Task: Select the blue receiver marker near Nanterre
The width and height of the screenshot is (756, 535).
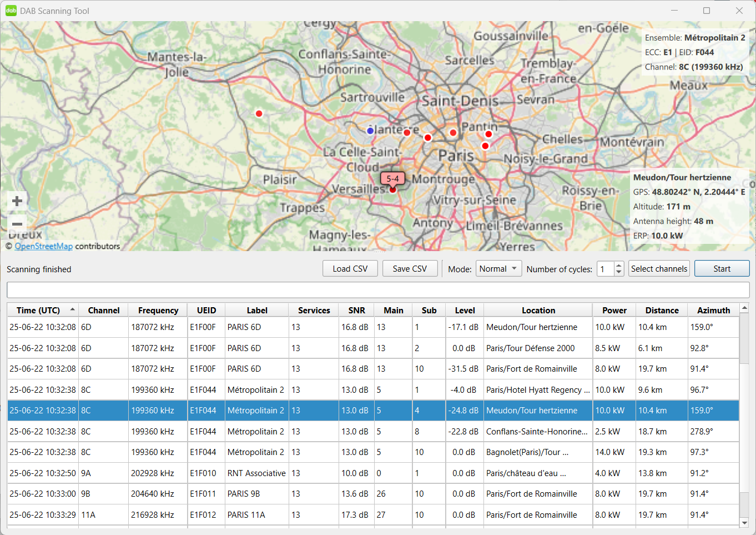Action: [x=370, y=131]
